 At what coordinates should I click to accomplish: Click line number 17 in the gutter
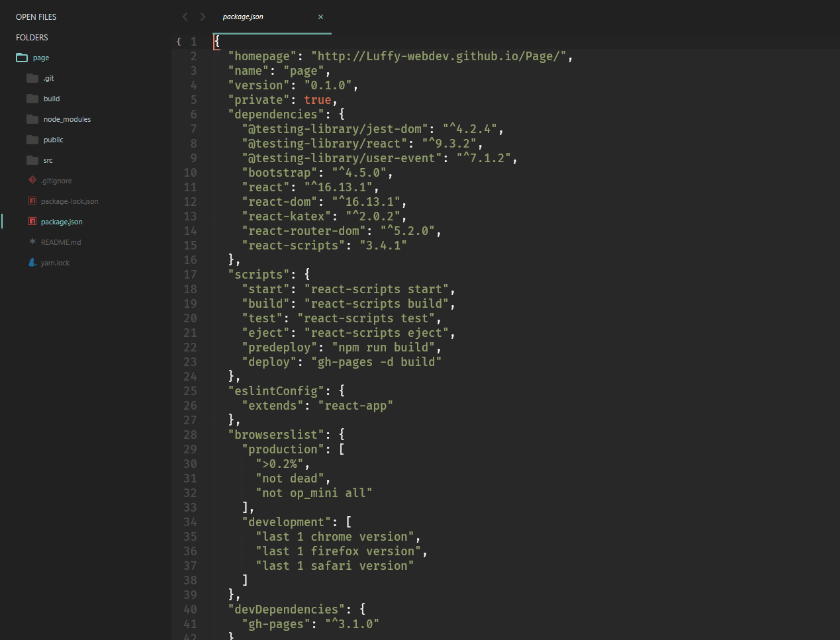click(190, 274)
